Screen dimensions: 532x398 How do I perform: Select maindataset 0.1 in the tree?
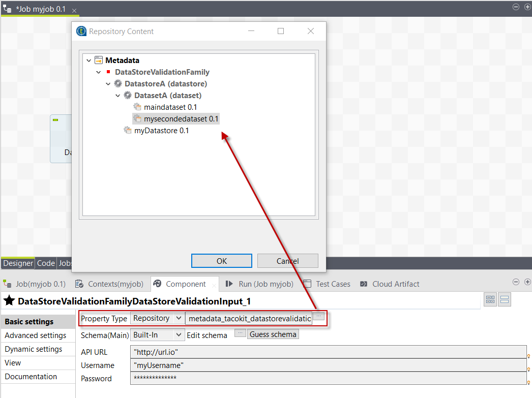170,107
